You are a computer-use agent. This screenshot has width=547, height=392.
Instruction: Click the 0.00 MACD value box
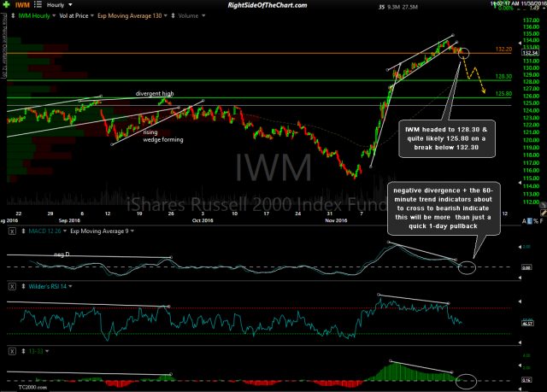point(526,267)
